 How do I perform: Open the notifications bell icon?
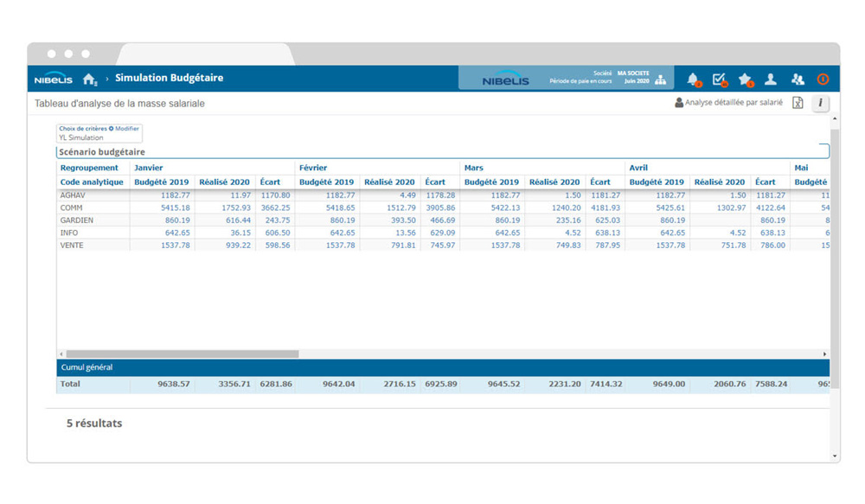point(693,80)
